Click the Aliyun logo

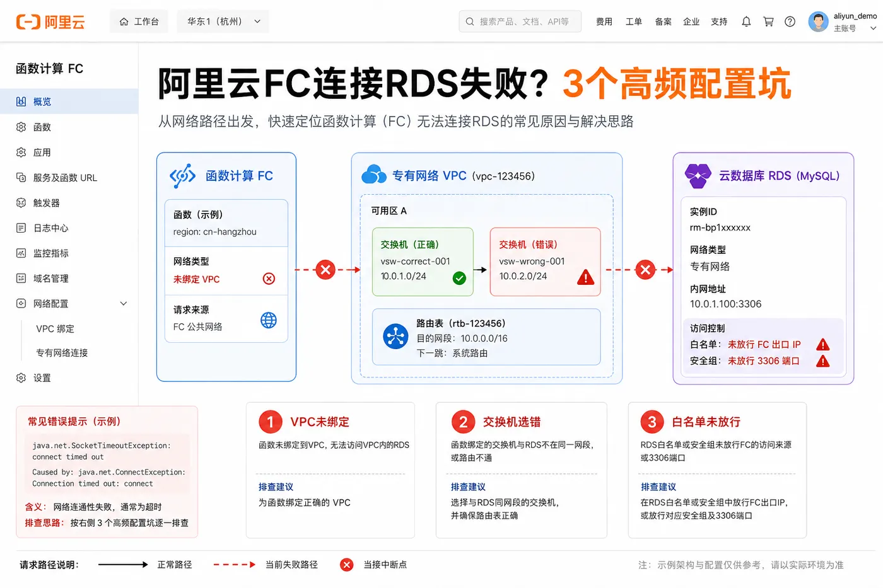tap(50, 21)
